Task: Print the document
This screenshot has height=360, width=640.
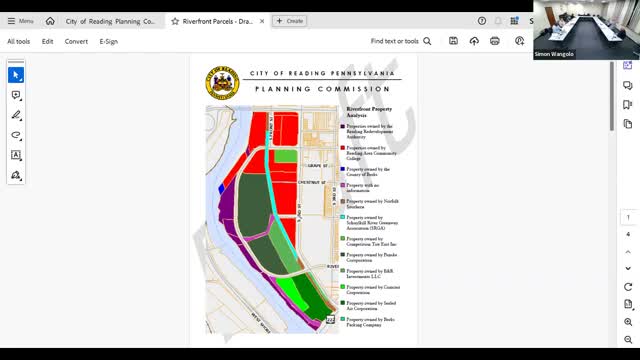Action: point(495,41)
